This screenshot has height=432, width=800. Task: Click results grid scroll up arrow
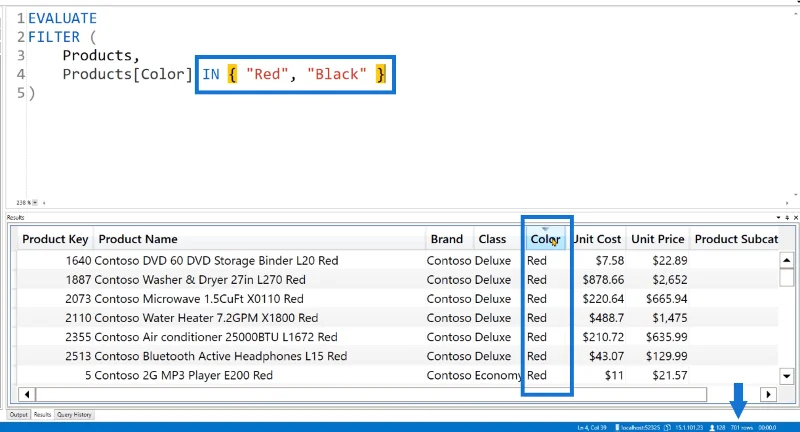[x=787, y=261]
